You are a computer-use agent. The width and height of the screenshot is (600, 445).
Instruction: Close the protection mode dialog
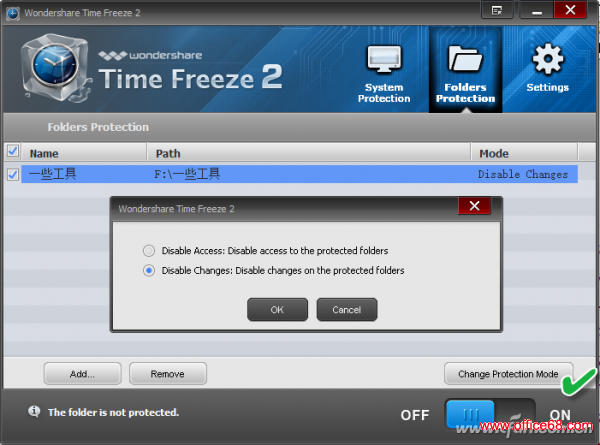(x=474, y=206)
